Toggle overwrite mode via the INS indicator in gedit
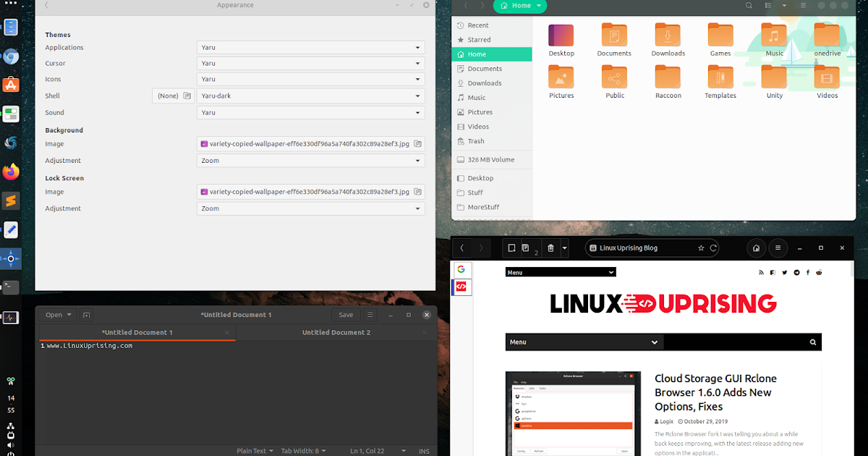868x456 pixels. point(424,450)
